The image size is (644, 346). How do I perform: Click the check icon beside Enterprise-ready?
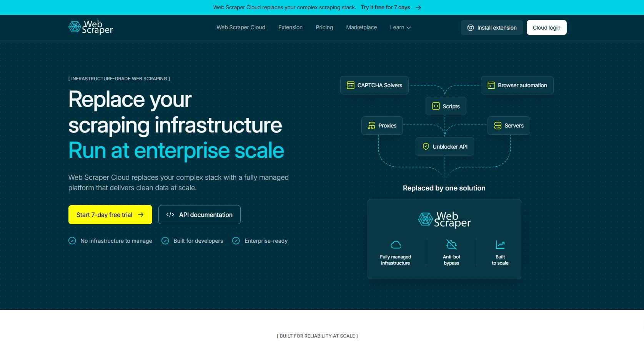click(236, 241)
